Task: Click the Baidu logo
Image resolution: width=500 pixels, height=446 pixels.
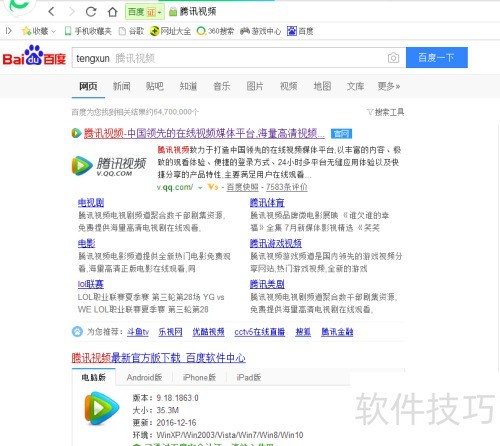Action: [34, 55]
